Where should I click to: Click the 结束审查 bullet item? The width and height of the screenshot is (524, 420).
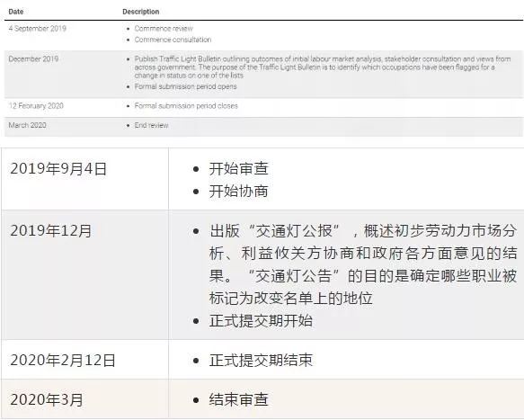tap(238, 400)
